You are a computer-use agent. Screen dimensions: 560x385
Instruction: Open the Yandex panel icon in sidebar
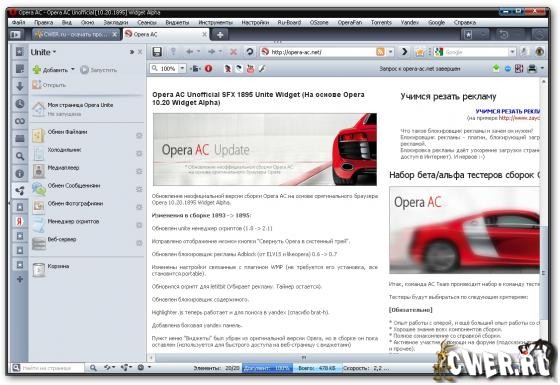[20, 221]
